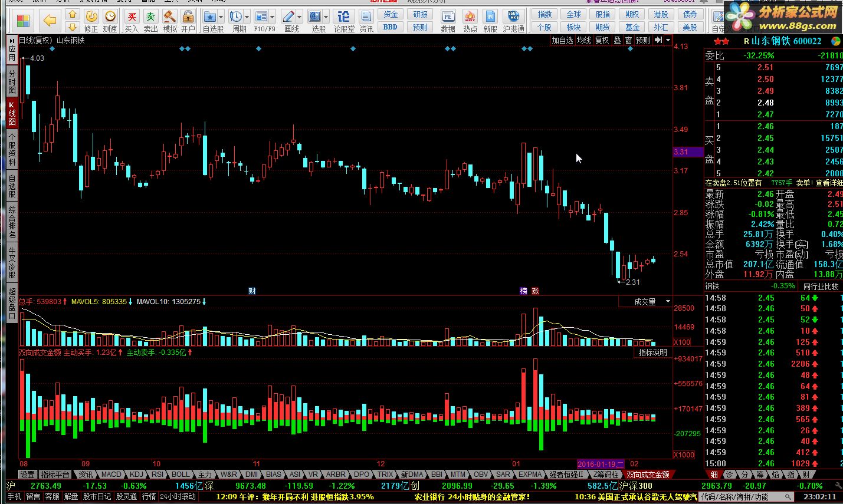Open the 资讯 news document icon

(x=366, y=16)
